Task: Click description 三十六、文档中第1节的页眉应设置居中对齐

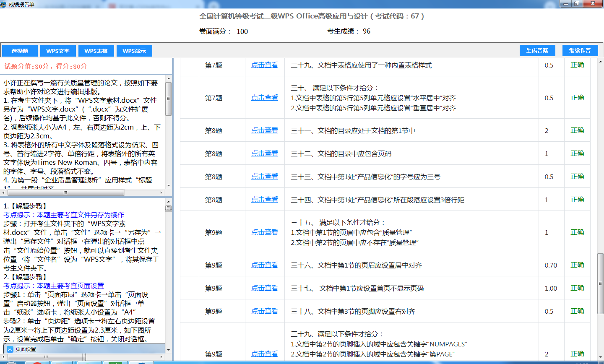Action: (356, 265)
